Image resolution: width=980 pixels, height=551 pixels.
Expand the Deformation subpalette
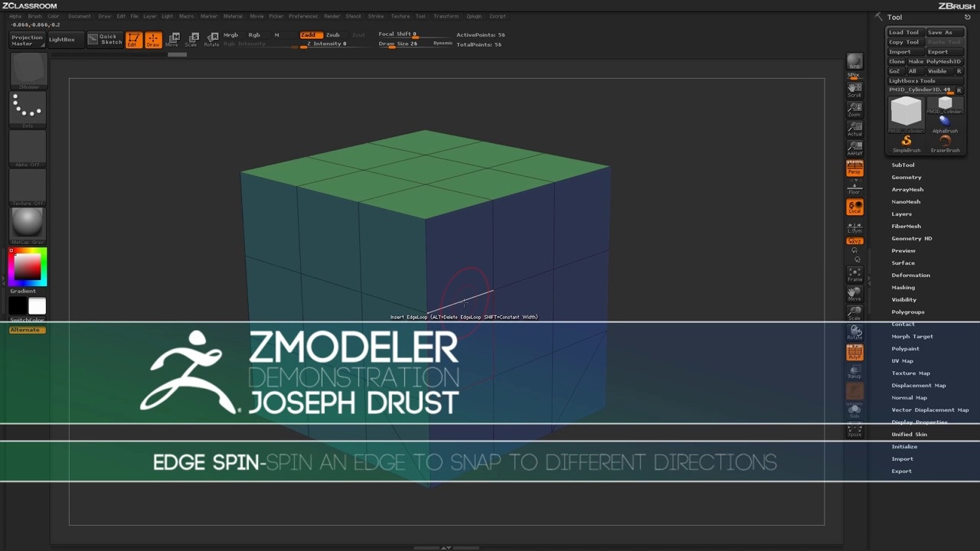point(910,275)
